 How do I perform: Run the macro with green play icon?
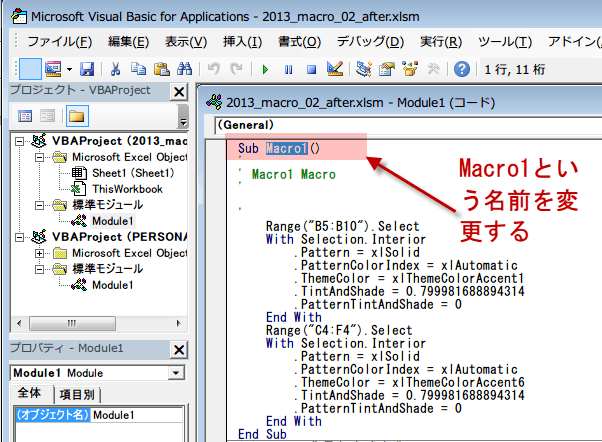coord(265,70)
